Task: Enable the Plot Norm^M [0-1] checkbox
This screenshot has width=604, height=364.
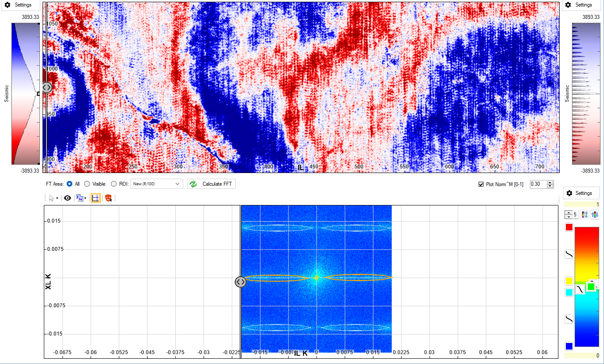Action: (x=481, y=184)
